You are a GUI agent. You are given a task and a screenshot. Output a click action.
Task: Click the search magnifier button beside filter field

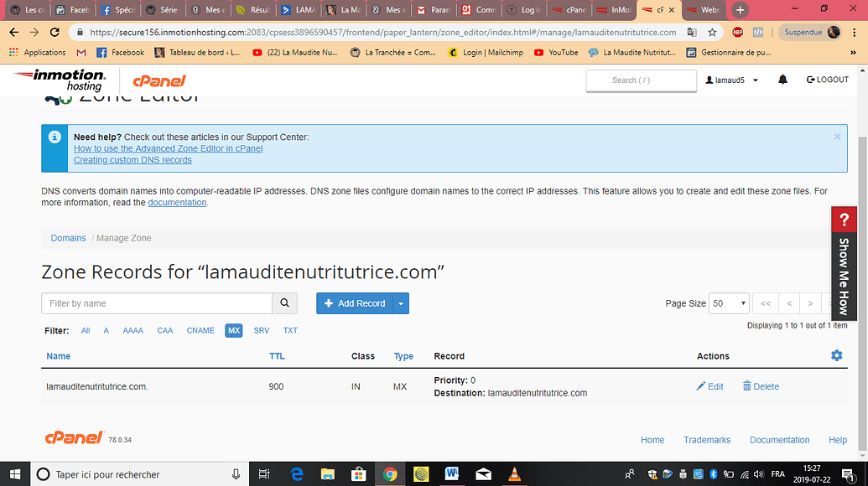[x=285, y=303]
